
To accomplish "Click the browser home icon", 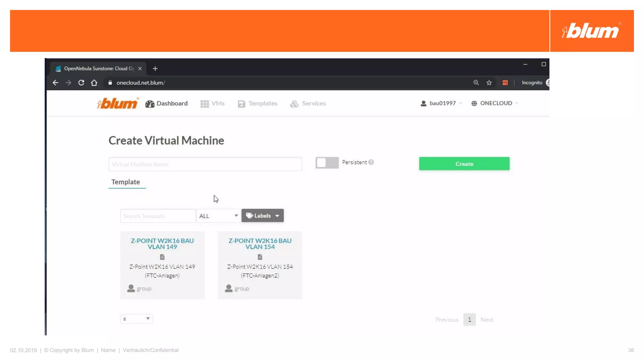I will [x=94, y=83].
